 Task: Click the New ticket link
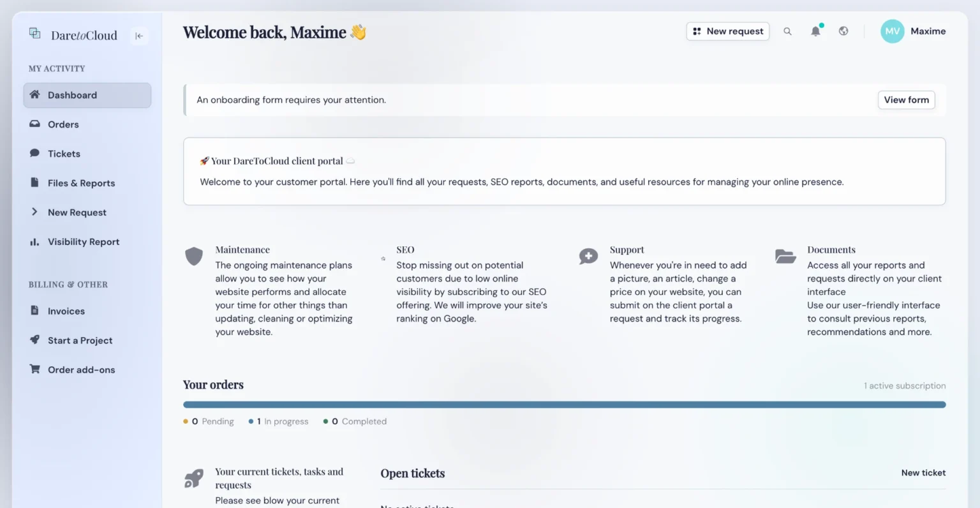click(x=923, y=473)
